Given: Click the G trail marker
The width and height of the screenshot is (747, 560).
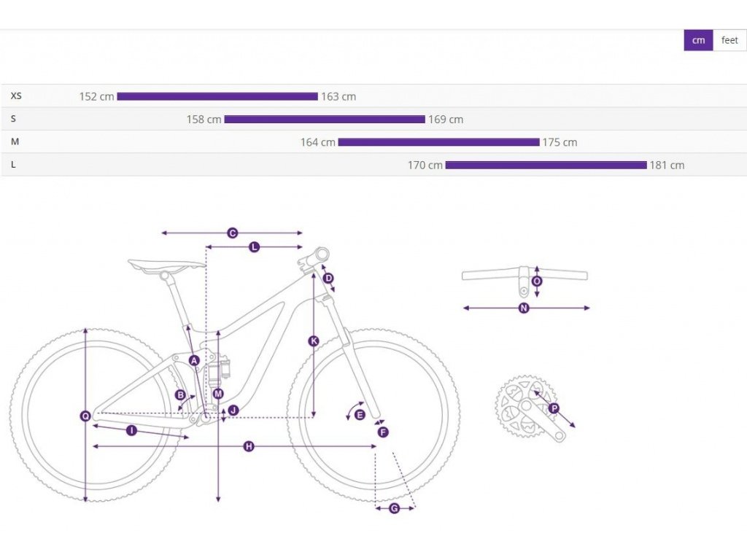Looking at the screenshot, I should (394, 508).
